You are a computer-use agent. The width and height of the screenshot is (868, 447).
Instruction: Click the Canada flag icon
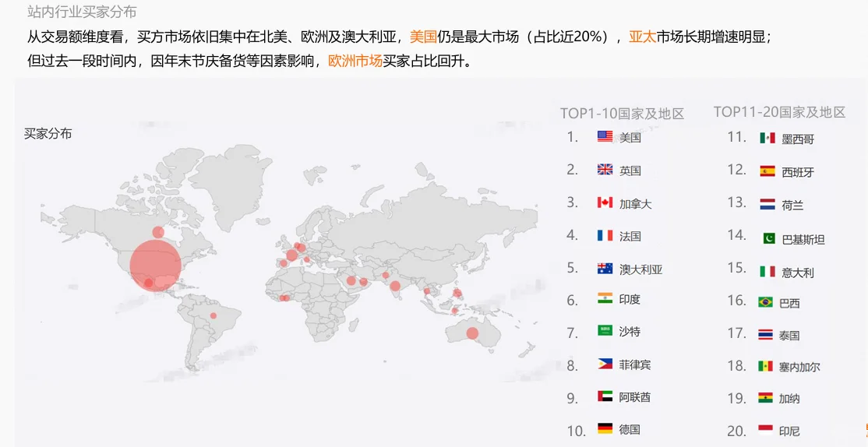click(605, 202)
